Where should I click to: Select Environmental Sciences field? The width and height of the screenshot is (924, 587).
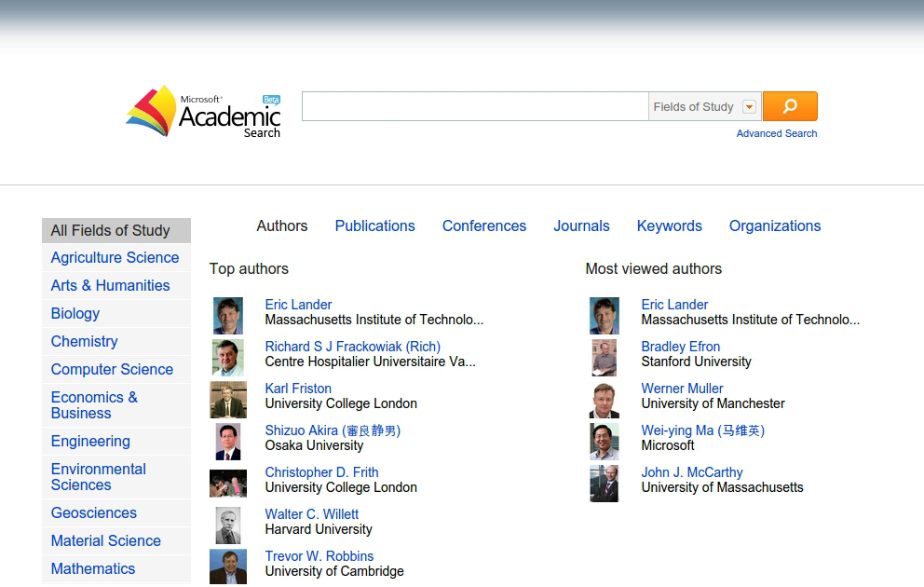point(116,477)
